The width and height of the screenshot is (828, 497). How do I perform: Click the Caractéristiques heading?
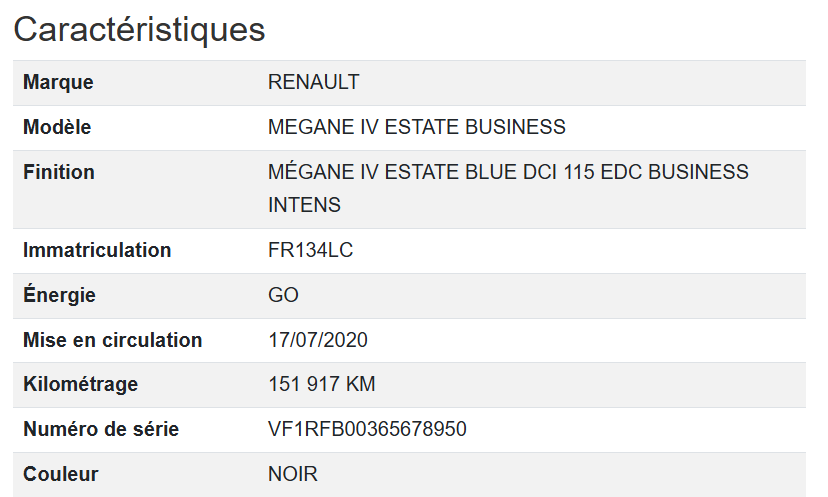click(x=139, y=29)
